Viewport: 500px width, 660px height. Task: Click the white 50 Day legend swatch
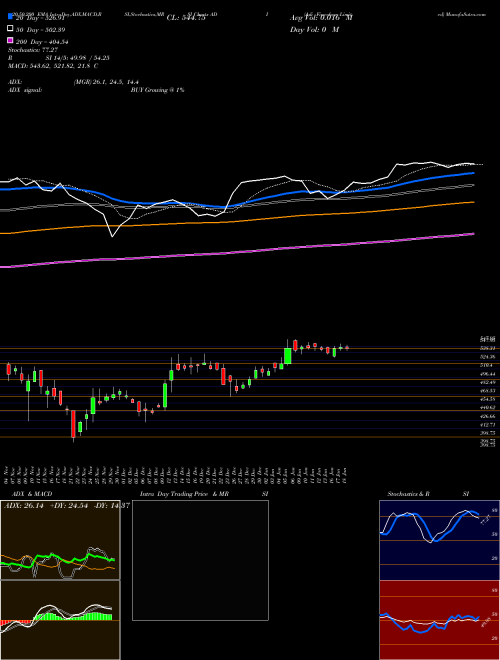click(x=10, y=29)
